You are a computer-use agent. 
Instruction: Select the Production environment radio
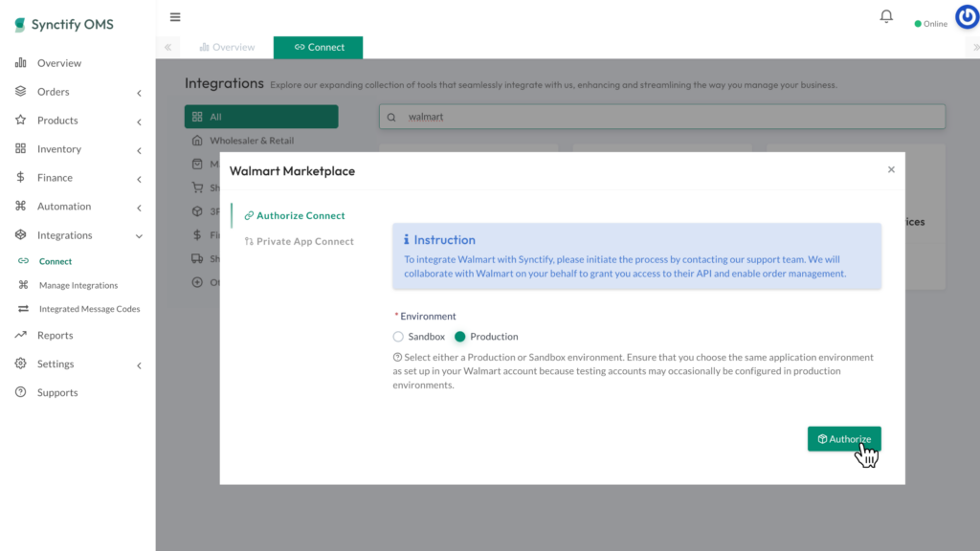460,337
